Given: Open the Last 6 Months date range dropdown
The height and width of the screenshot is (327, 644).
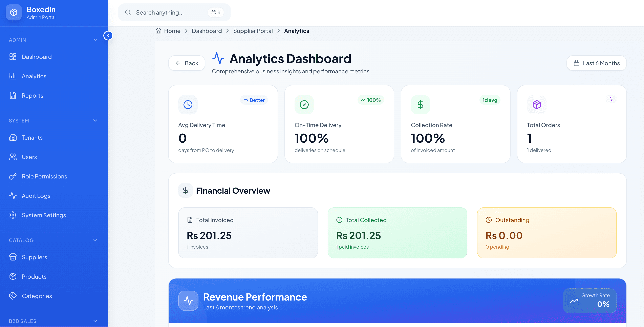Looking at the screenshot, I should pos(597,63).
